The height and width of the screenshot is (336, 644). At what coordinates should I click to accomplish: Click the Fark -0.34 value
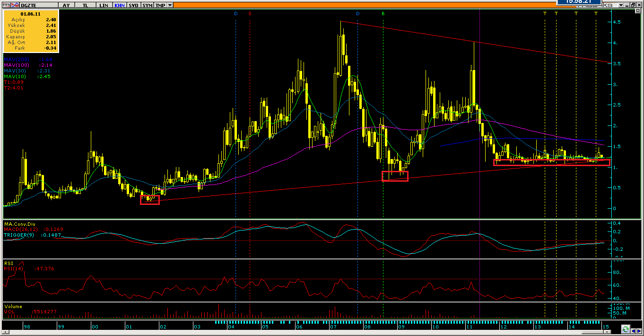pyautogui.click(x=50, y=48)
